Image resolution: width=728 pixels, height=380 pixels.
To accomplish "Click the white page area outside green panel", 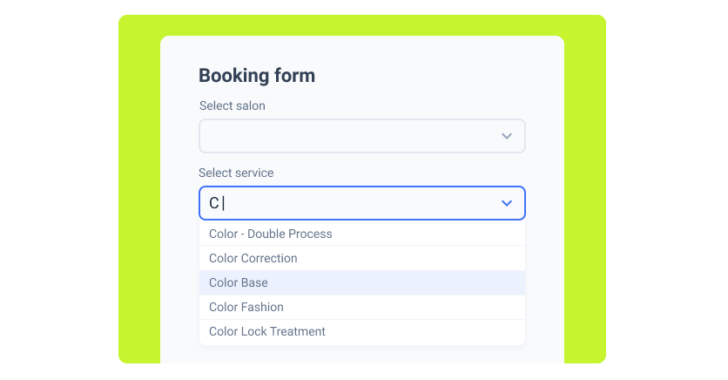I will (x=58, y=186).
